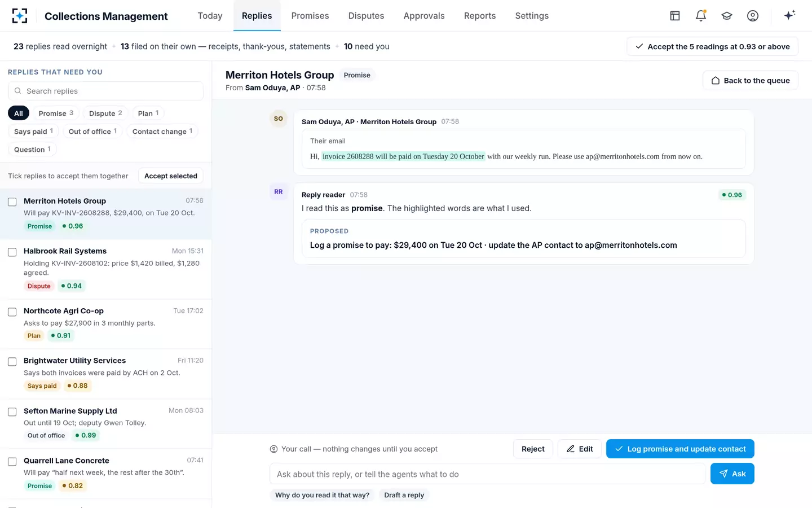Click the highlighted invoice 2608288 email text
The image size is (812, 508).
tap(403, 156)
